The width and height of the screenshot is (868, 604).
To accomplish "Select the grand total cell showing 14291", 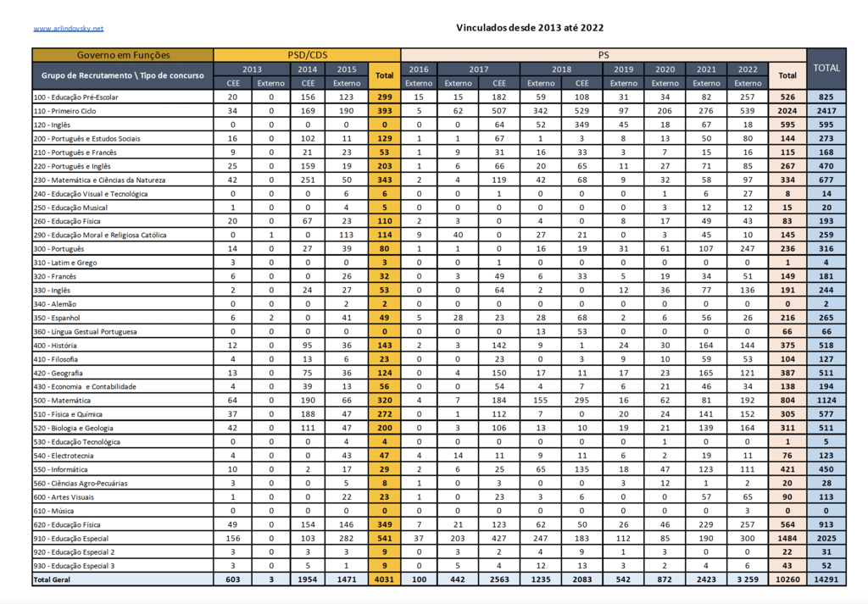I will [826, 579].
